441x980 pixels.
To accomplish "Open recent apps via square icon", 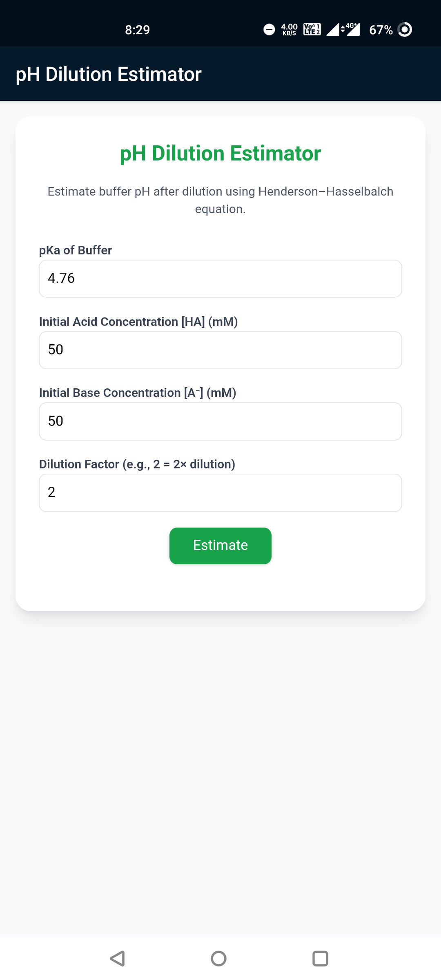I will pyautogui.click(x=320, y=958).
